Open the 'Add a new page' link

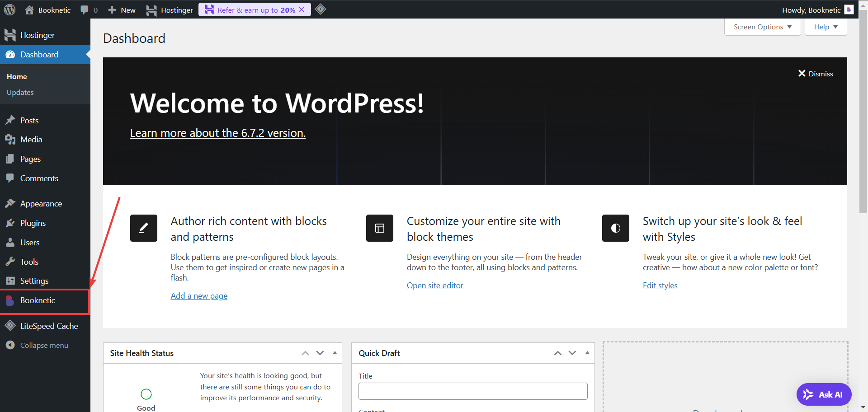(199, 296)
